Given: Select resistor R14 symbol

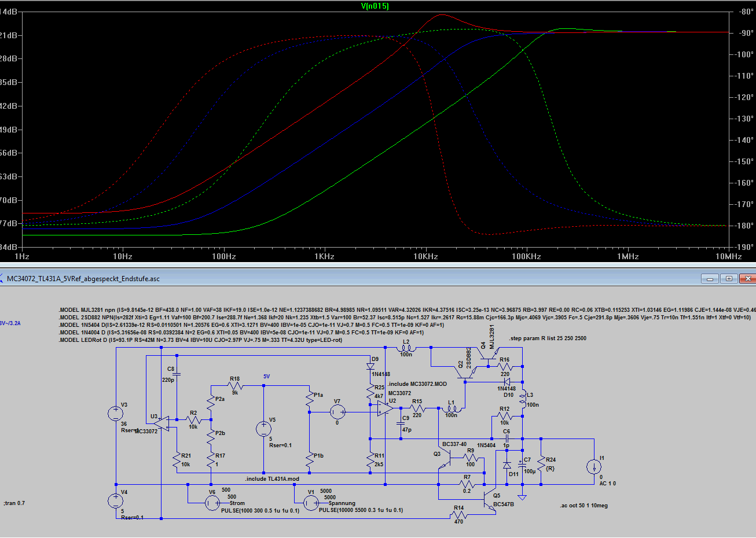Looking at the screenshot, I should click(459, 515).
